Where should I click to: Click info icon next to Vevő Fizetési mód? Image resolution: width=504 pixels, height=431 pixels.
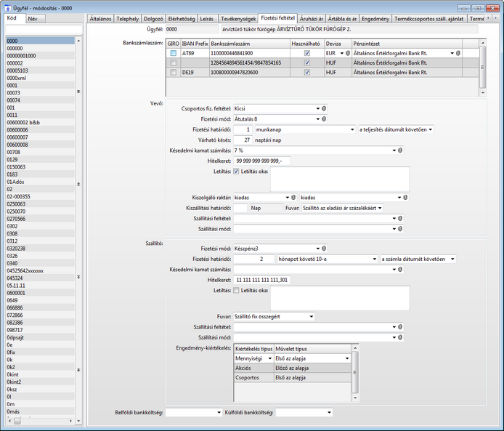click(324, 118)
